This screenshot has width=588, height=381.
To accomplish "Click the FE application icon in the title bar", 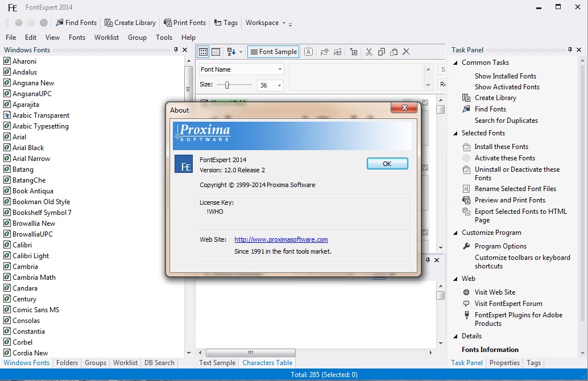I will click(x=13, y=7).
